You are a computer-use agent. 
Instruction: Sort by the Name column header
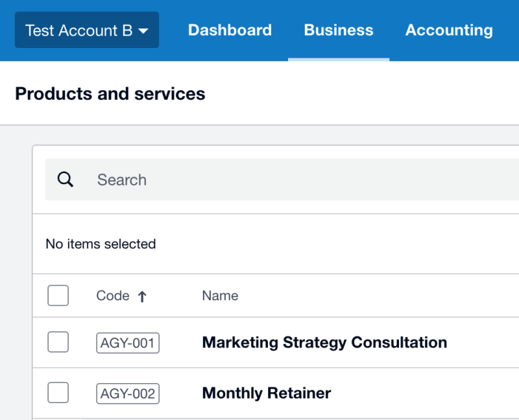click(x=220, y=296)
